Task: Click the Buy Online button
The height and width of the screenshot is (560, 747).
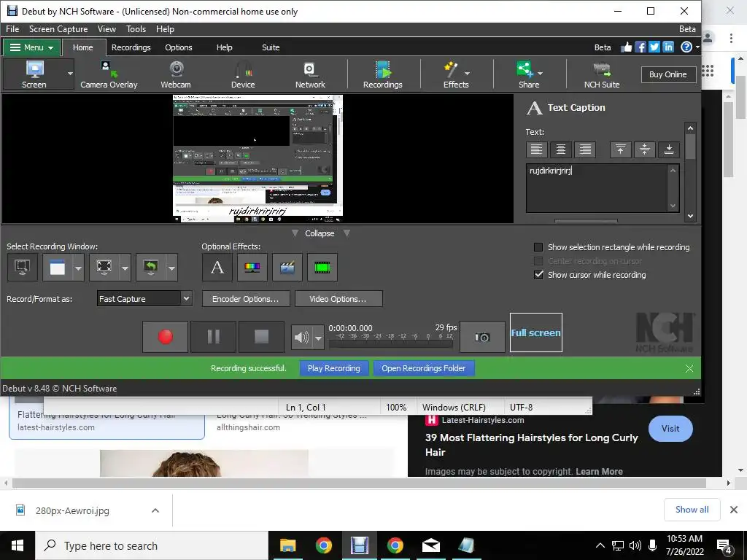Action: point(667,74)
